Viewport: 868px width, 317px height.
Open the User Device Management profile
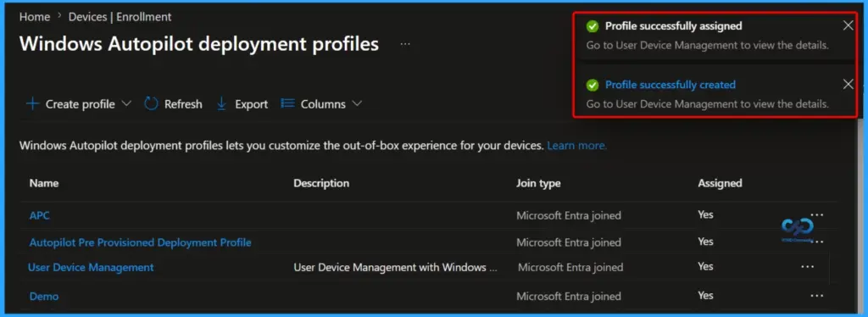pos(91,267)
